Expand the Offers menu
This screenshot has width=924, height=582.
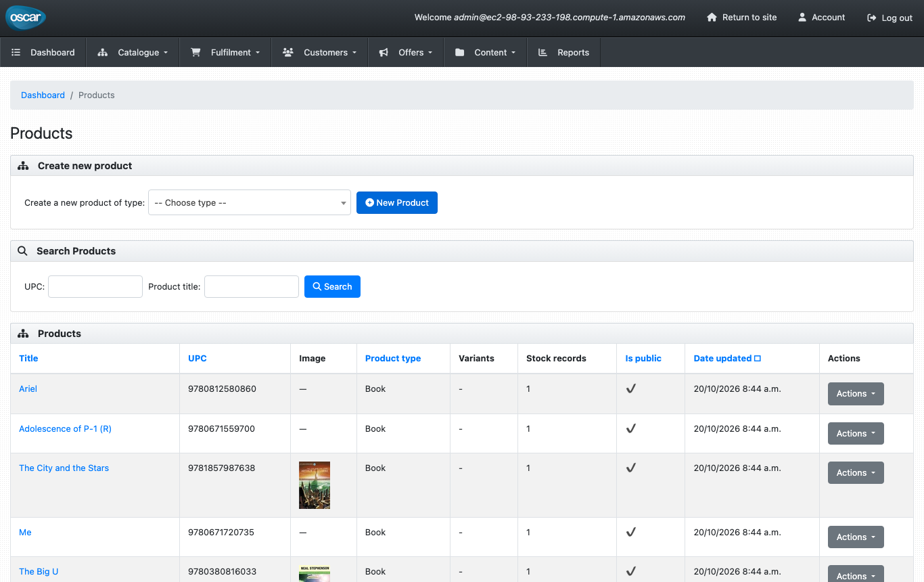(x=406, y=52)
